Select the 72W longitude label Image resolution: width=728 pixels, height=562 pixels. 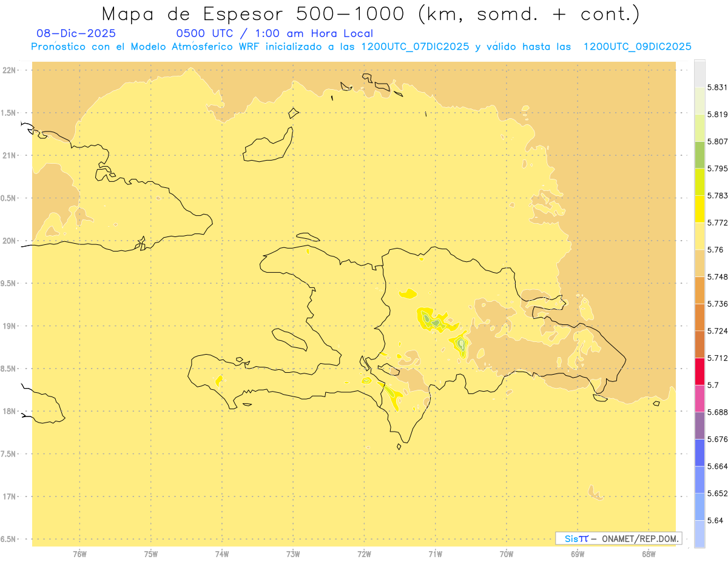coord(364,554)
